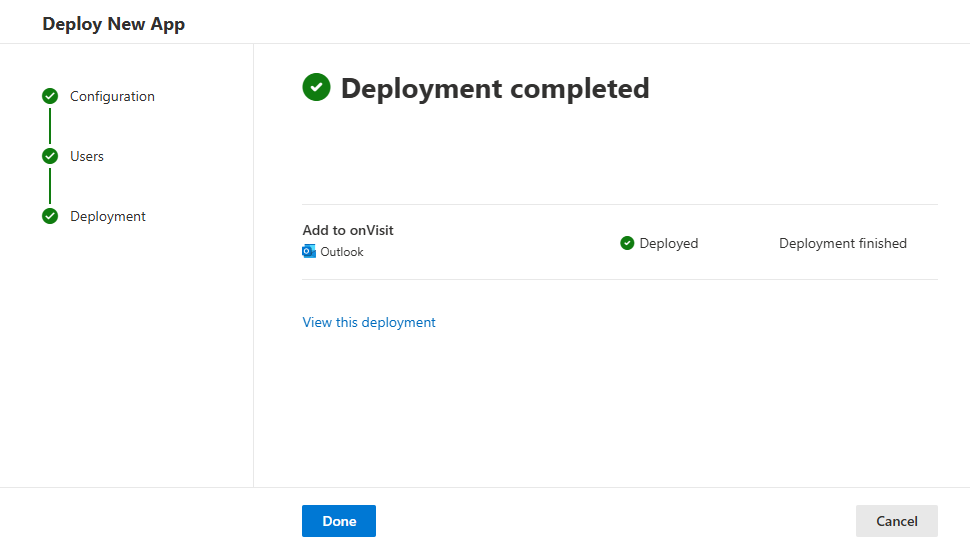Click the connector line between Configuration and Users

50,126
